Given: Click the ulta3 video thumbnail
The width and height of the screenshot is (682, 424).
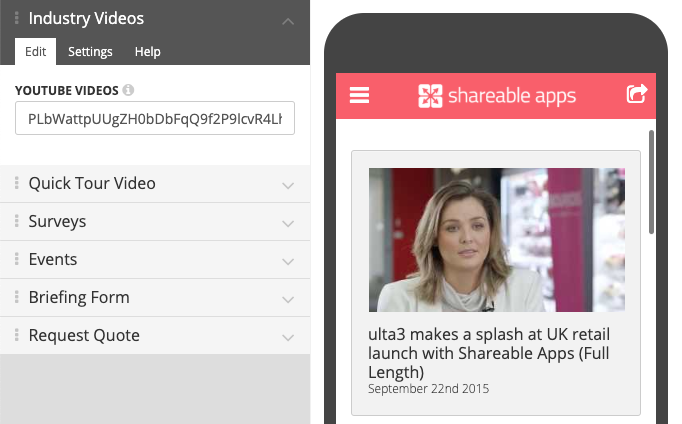Looking at the screenshot, I should pos(497,240).
